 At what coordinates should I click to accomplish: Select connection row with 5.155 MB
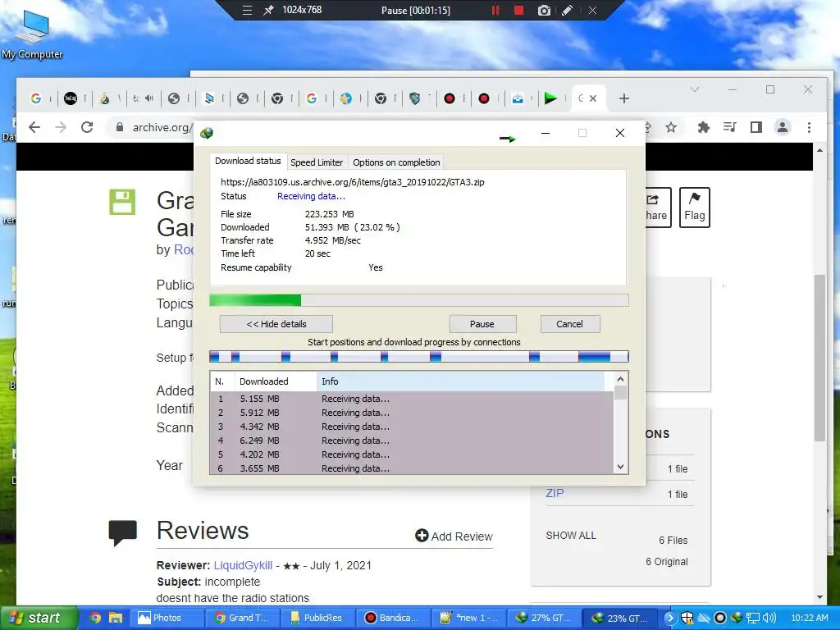pyautogui.click(x=412, y=399)
